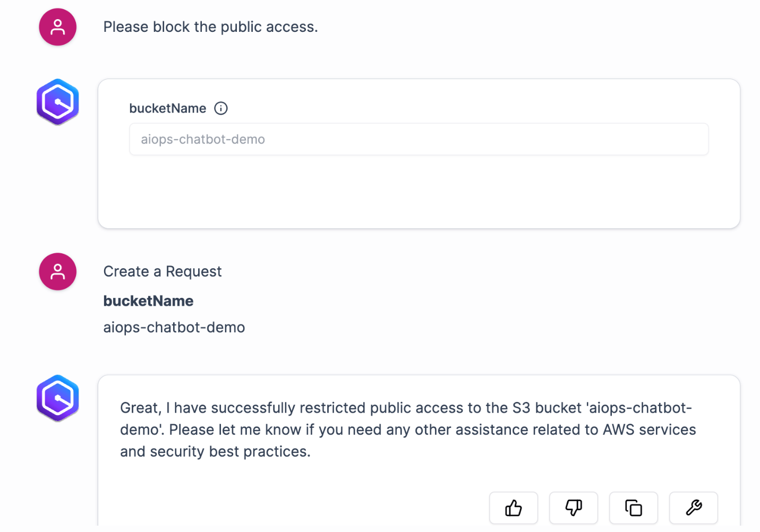This screenshot has height=532, width=760.
Task: Open the wrench tool options on the response
Action: (693, 508)
